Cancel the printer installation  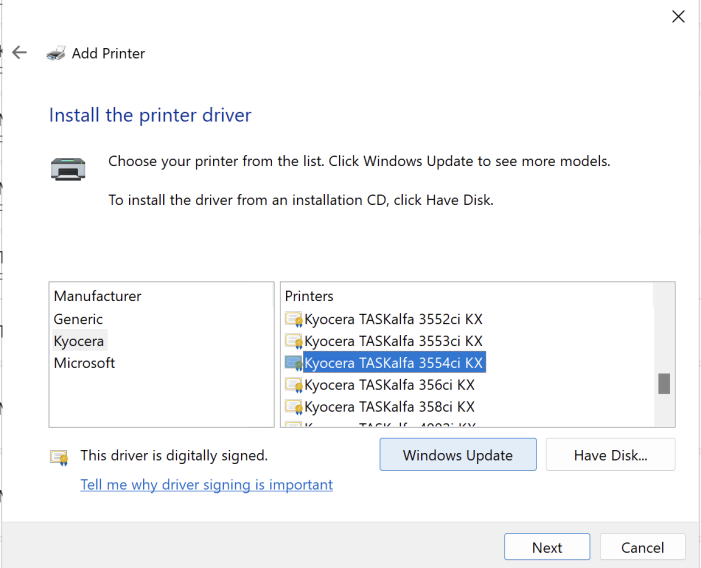(x=642, y=547)
